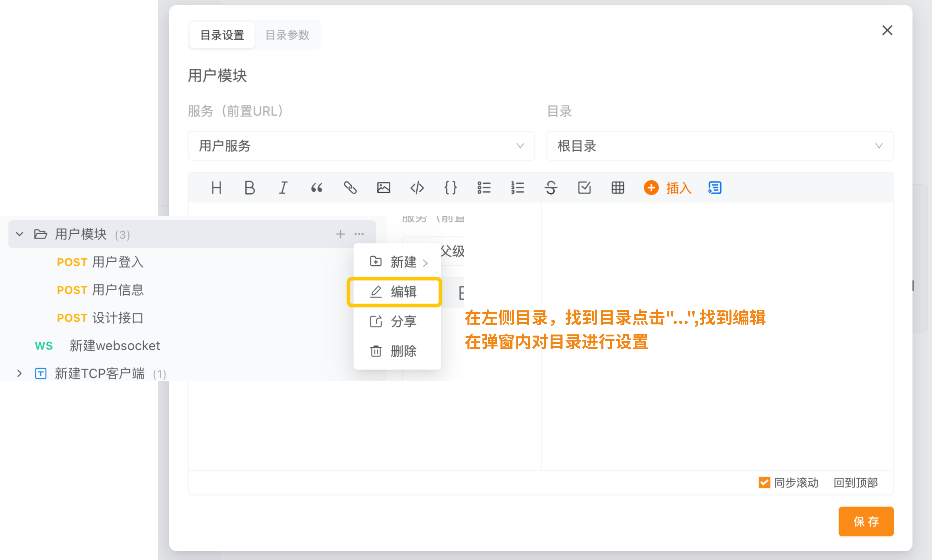Insert a heading with the H icon
Image resolution: width=932 pixels, height=560 pixels.
(216, 188)
